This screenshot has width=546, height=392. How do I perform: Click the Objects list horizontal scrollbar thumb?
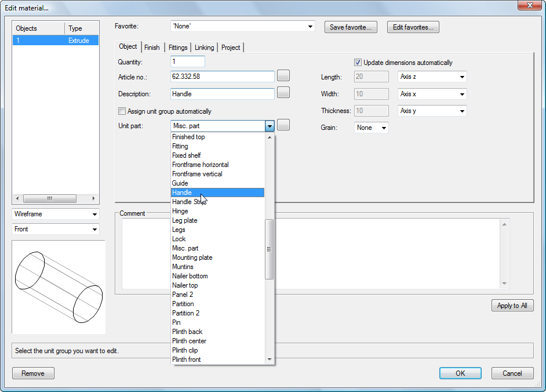pyautogui.click(x=50, y=199)
